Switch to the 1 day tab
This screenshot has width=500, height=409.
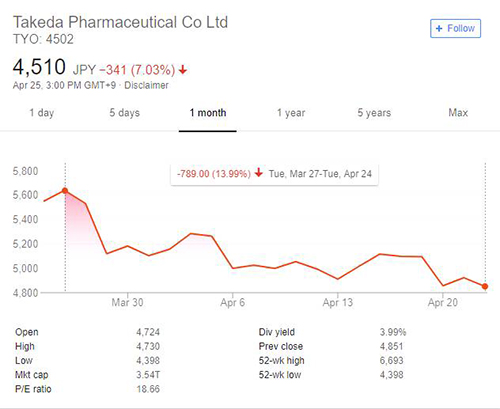42,113
